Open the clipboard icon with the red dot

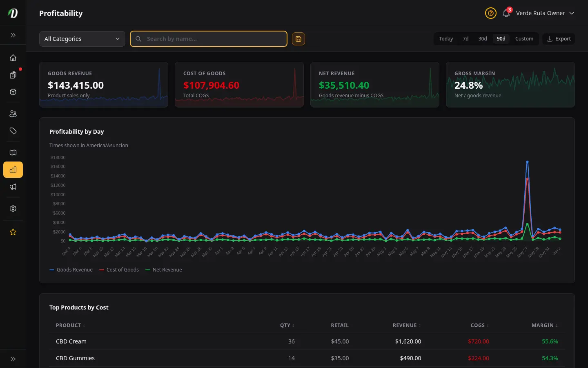[x=13, y=75]
